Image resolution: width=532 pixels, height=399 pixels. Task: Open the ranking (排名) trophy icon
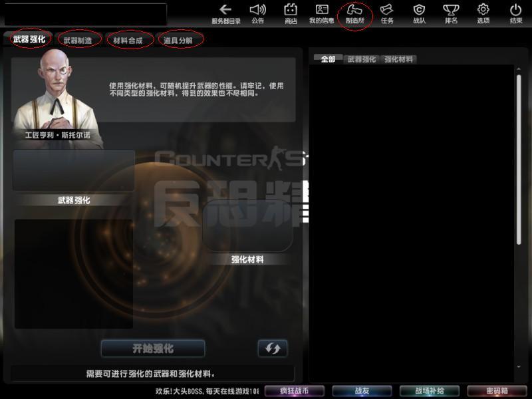[451, 14]
